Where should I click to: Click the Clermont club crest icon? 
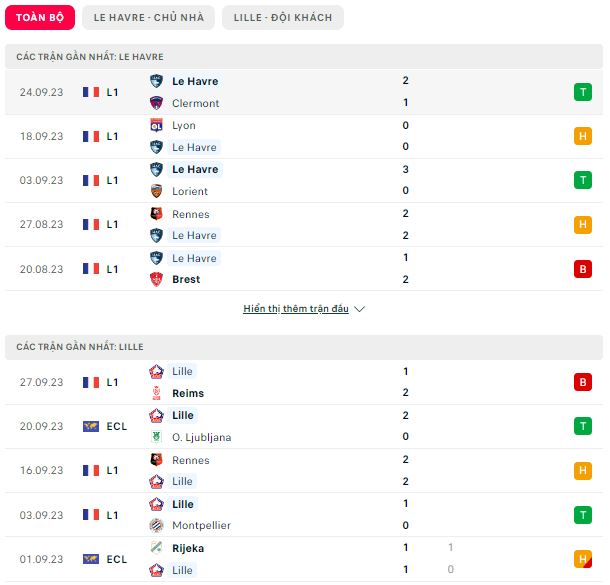click(156, 103)
